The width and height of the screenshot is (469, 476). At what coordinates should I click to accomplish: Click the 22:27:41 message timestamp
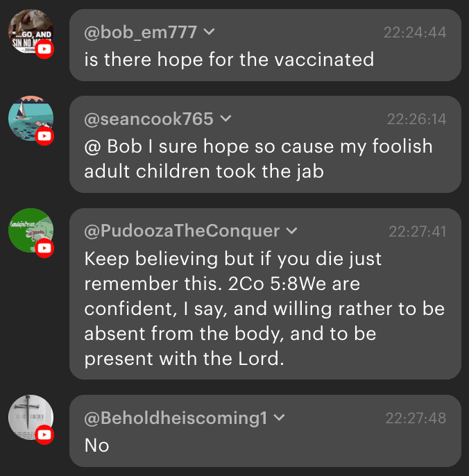click(417, 231)
